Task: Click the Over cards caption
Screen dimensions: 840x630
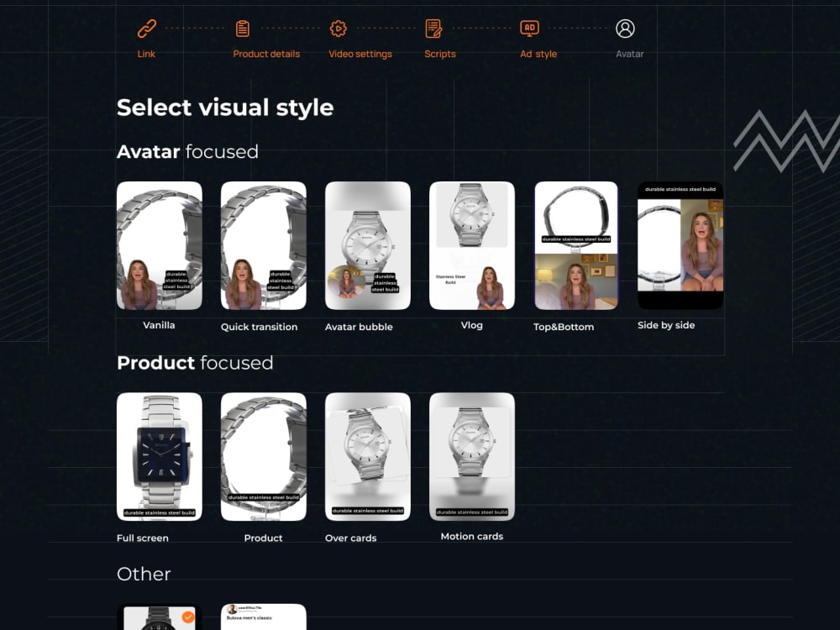Action: point(351,538)
